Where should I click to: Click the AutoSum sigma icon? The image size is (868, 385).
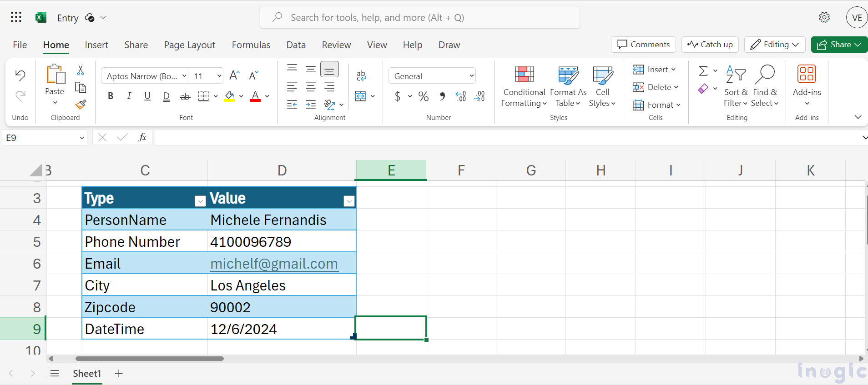coord(703,71)
